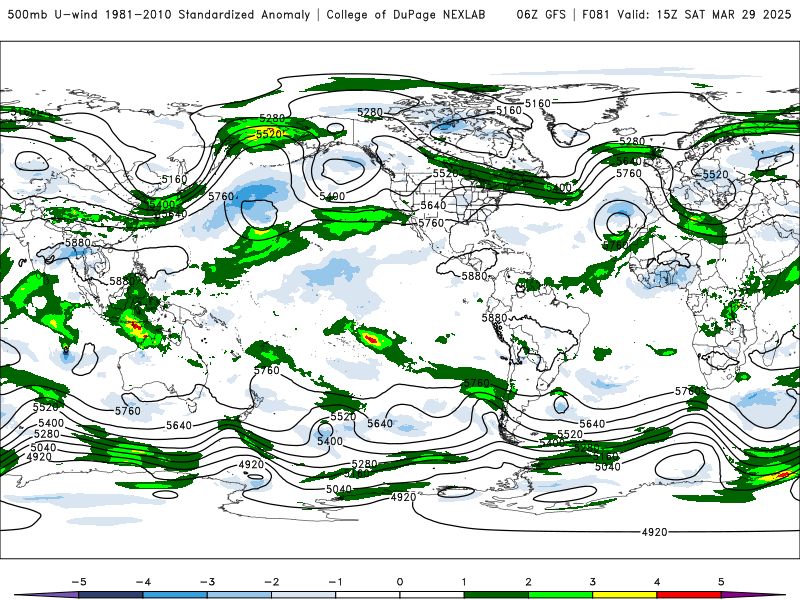Click the '06Z GFS' model run label

pyautogui.click(x=541, y=14)
